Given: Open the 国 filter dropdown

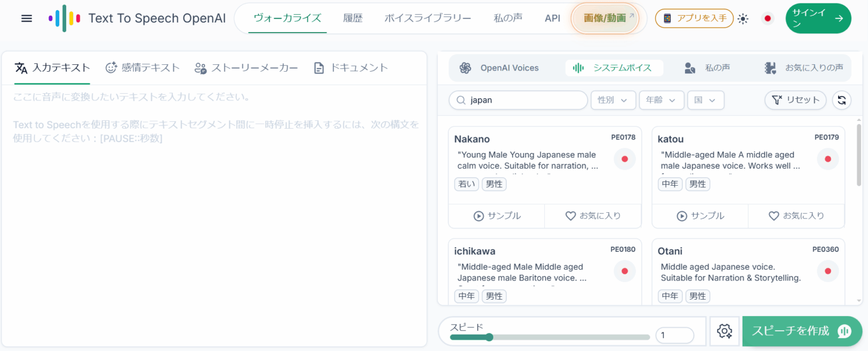Looking at the screenshot, I should point(706,100).
